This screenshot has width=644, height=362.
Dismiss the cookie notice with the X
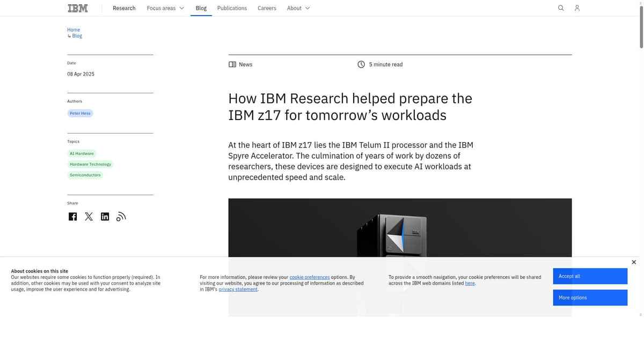634,262
